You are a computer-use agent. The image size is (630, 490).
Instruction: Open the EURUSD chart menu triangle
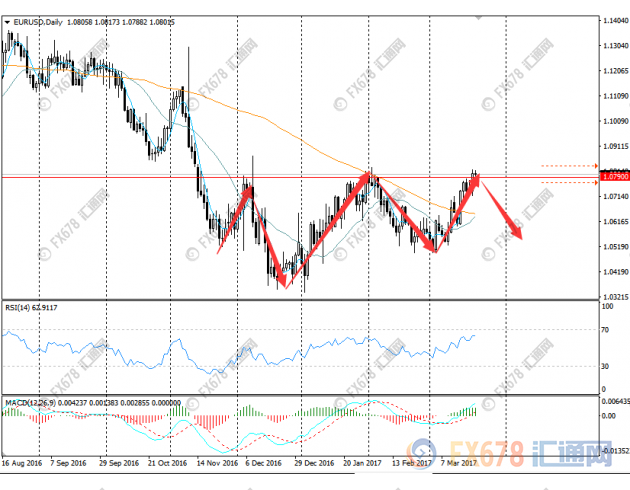(x=7, y=6)
